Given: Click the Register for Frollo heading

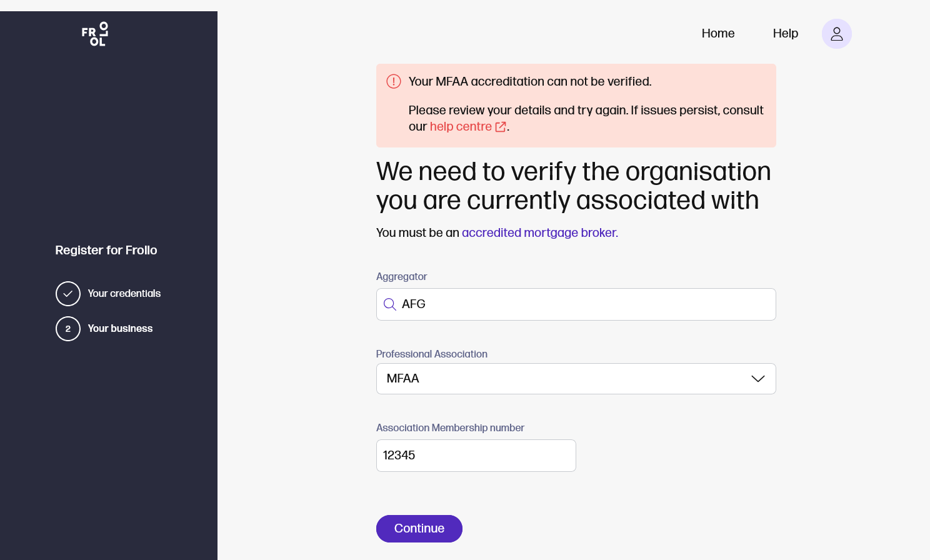Looking at the screenshot, I should (x=106, y=250).
